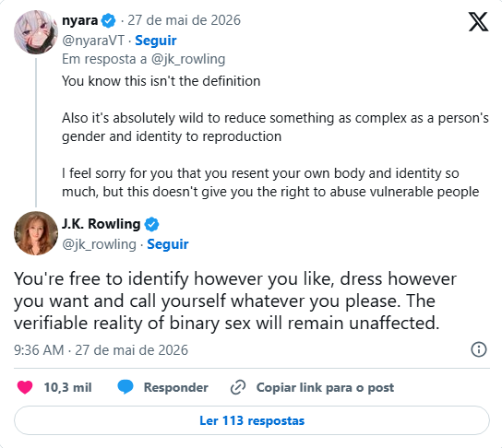Follow nyaraVT with Seguir

tap(156, 41)
